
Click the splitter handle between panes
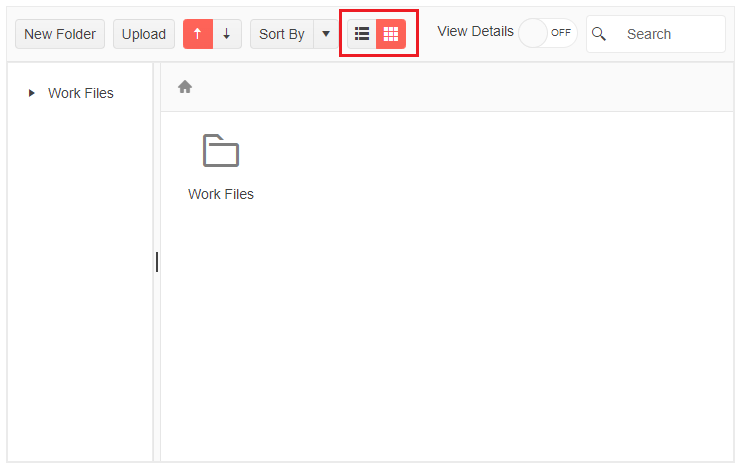(x=157, y=262)
